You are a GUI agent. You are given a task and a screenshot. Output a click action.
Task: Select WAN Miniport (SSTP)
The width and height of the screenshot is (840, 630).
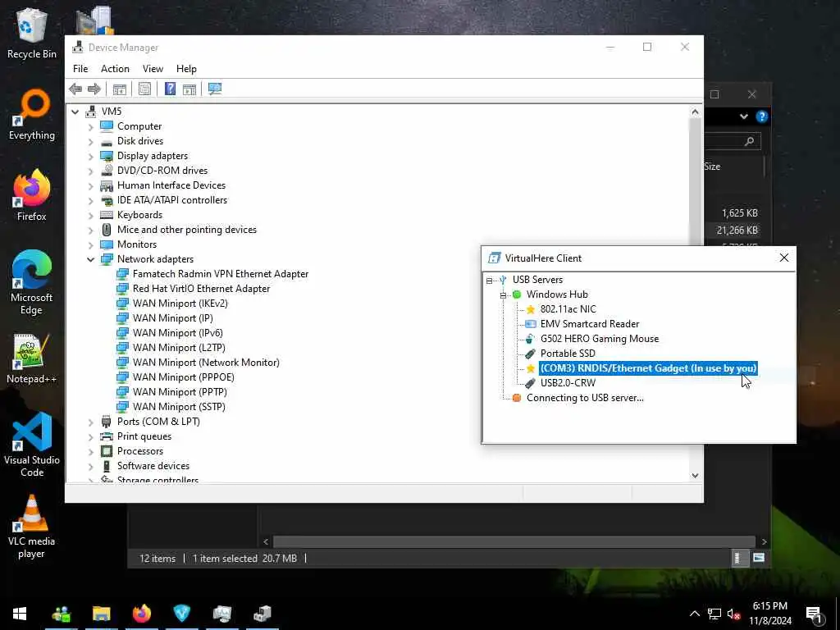[179, 407]
